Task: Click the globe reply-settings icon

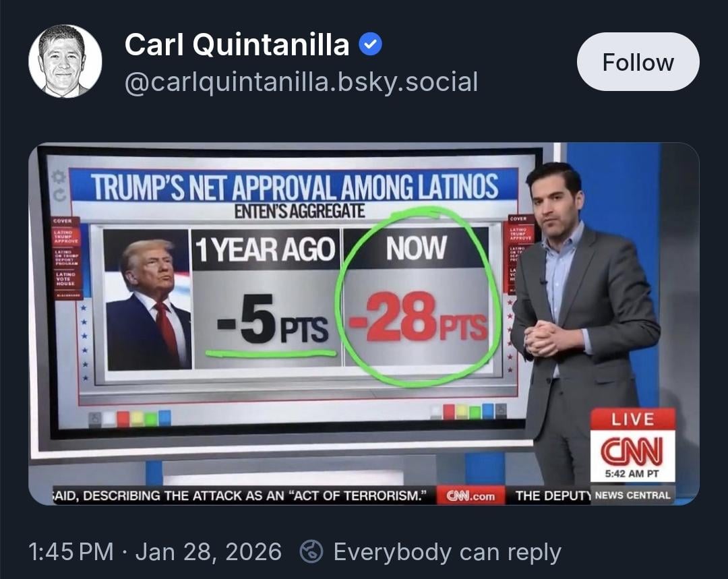Action: (311, 552)
